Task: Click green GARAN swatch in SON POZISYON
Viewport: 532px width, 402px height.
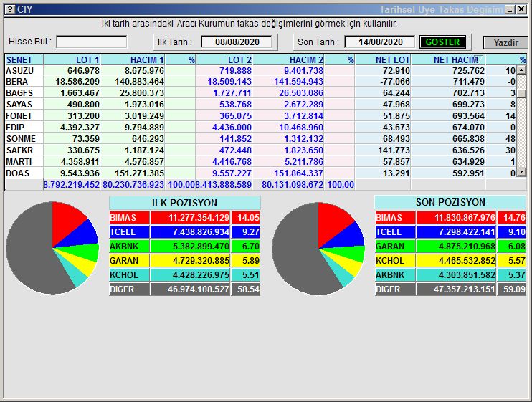Action: [x=395, y=247]
